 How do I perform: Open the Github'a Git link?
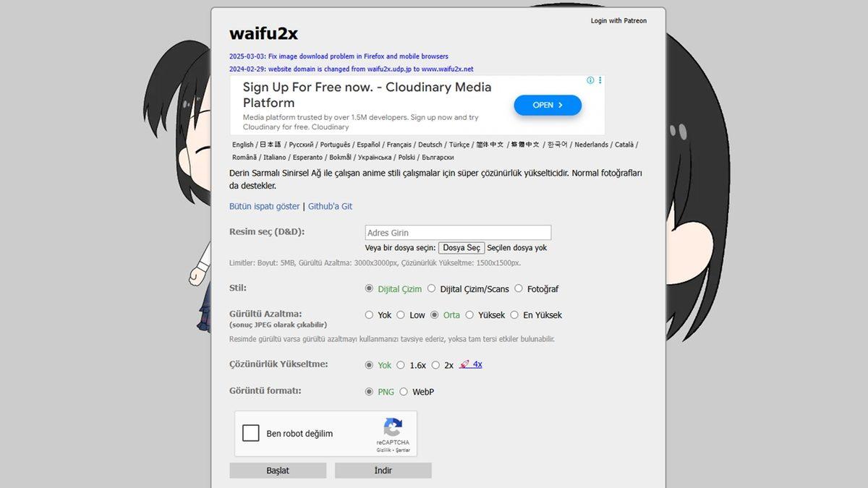(330, 206)
